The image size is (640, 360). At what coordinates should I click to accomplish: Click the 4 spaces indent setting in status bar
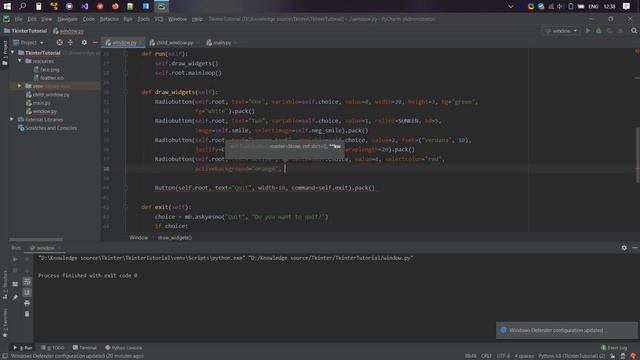pyautogui.click(x=524, y=356)
